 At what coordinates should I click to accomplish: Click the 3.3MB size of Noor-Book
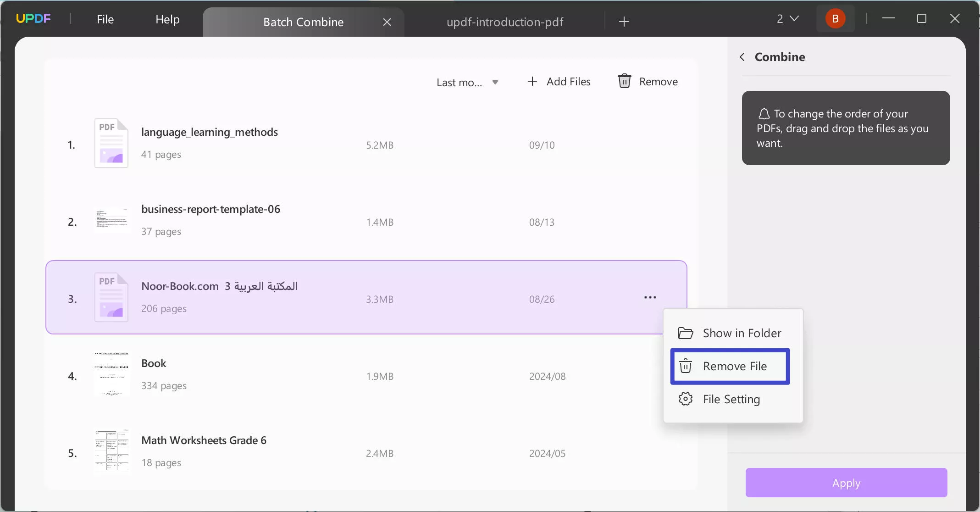[x=380, y=300]
